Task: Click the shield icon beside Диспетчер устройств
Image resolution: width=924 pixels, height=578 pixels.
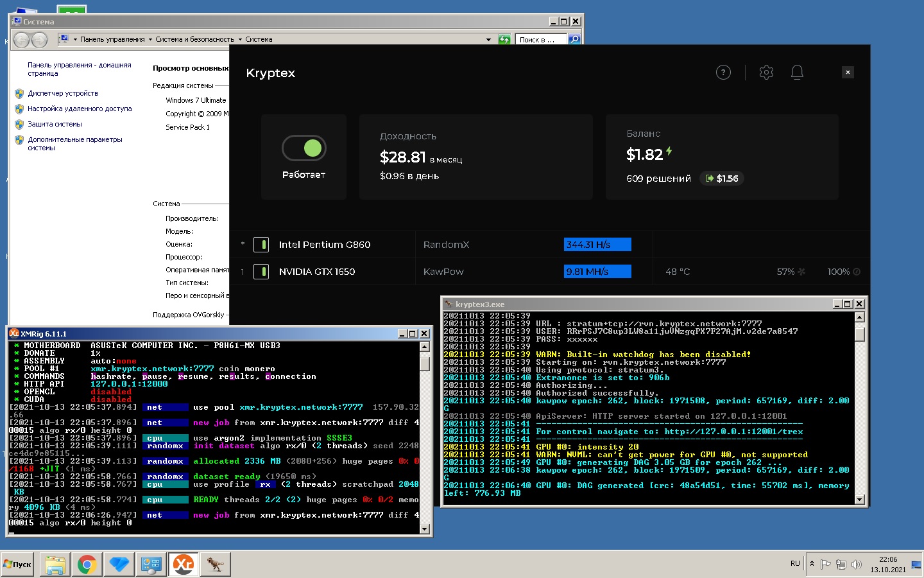Action: 19,94
